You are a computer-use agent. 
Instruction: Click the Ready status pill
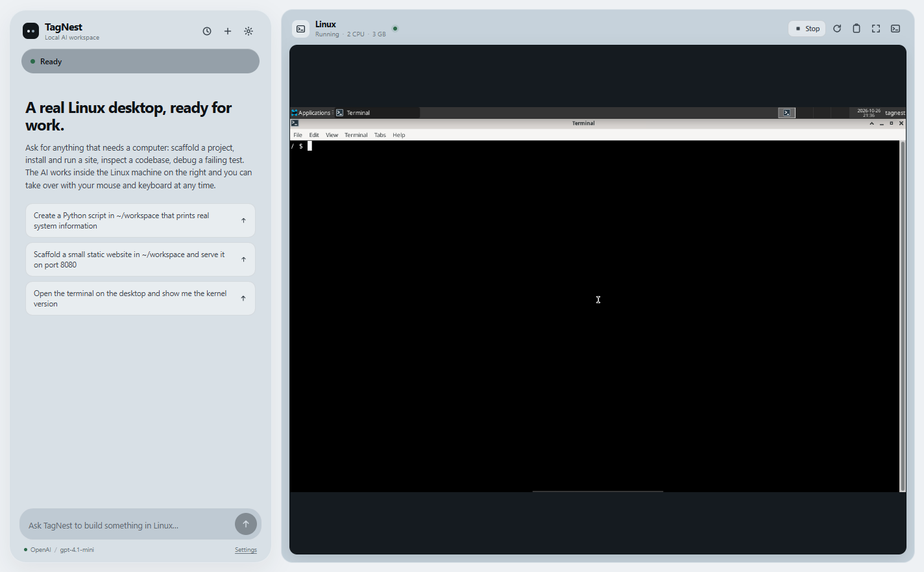pyautogui.click(x=140, y=61)
